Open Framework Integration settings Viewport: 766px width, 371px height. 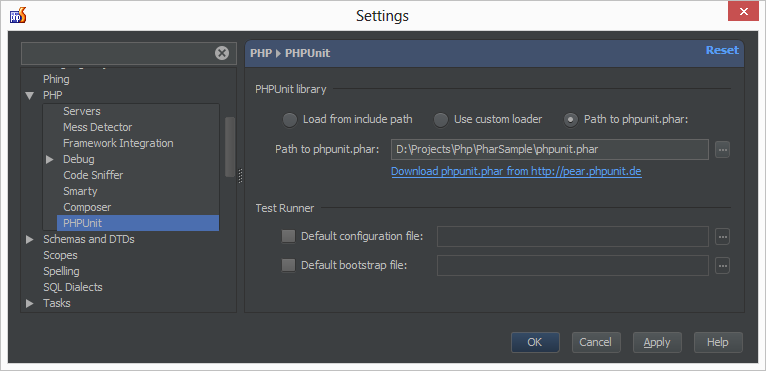click(x=118, y=143)
